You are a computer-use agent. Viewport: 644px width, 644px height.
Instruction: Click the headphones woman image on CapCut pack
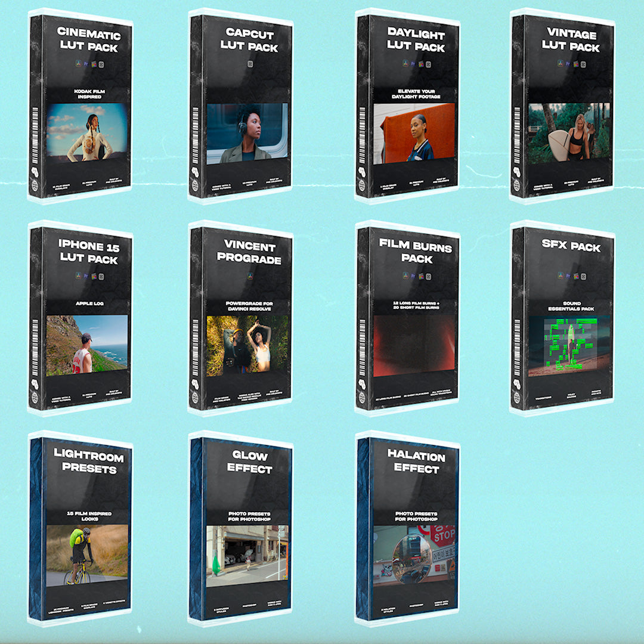247,133
